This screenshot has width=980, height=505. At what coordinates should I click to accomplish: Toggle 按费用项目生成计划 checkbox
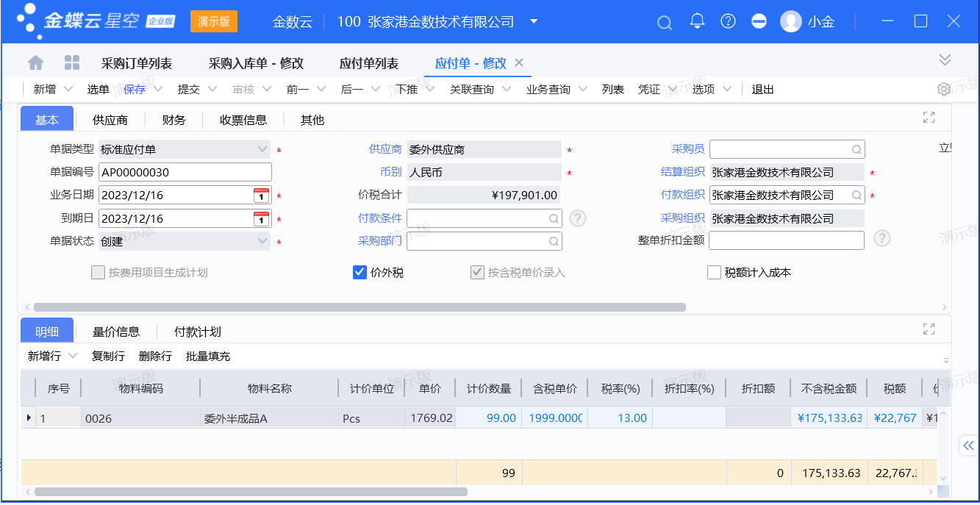pos(98,273)
